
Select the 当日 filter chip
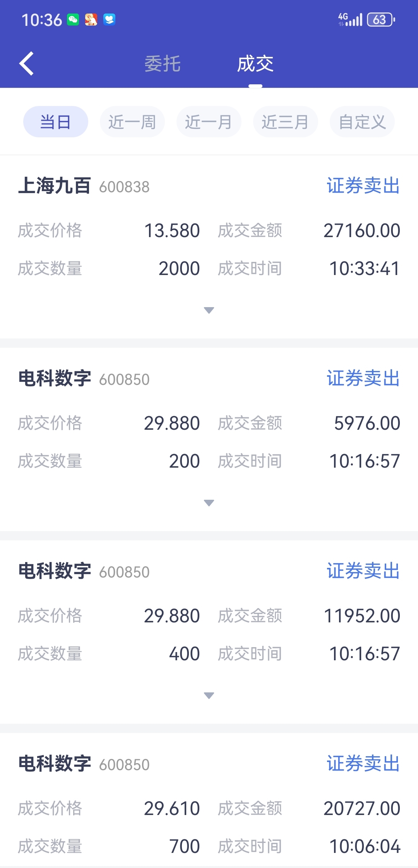click(56, 122)
